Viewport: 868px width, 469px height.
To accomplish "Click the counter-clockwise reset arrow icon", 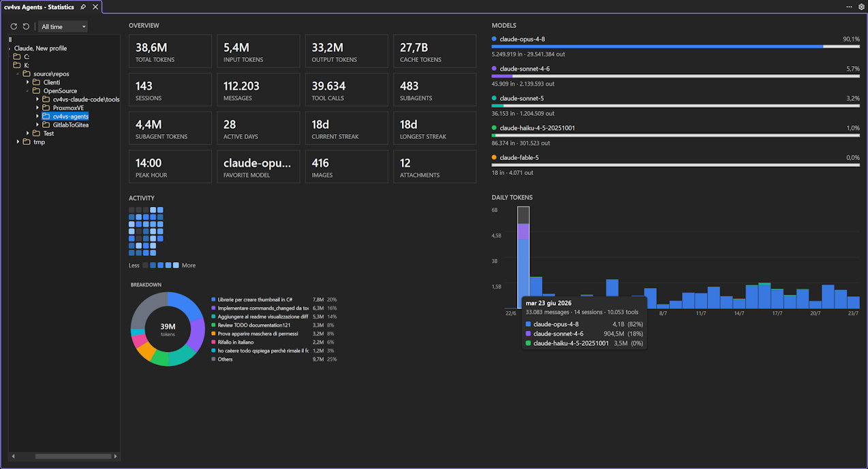I will coord(26,27).
